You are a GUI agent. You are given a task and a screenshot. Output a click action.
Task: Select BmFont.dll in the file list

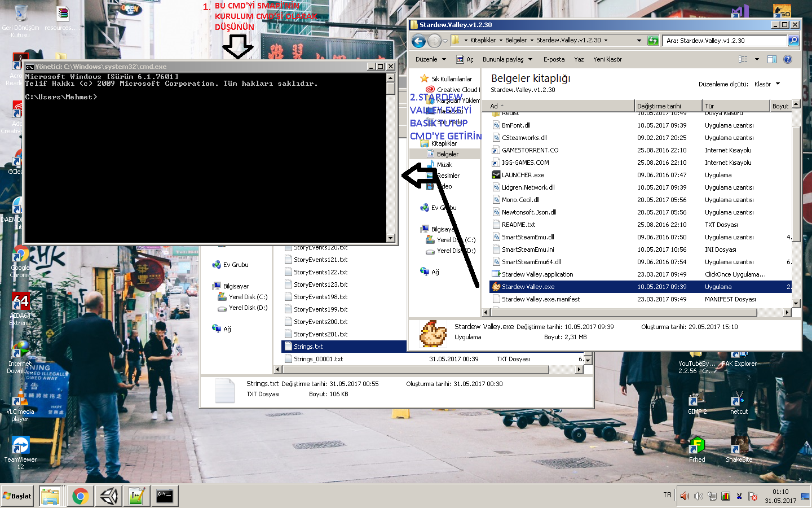click(x=516, y=125)
